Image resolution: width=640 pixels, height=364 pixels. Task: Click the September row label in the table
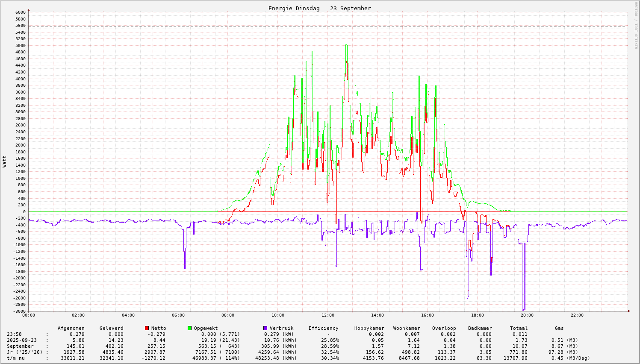point(20,346)
